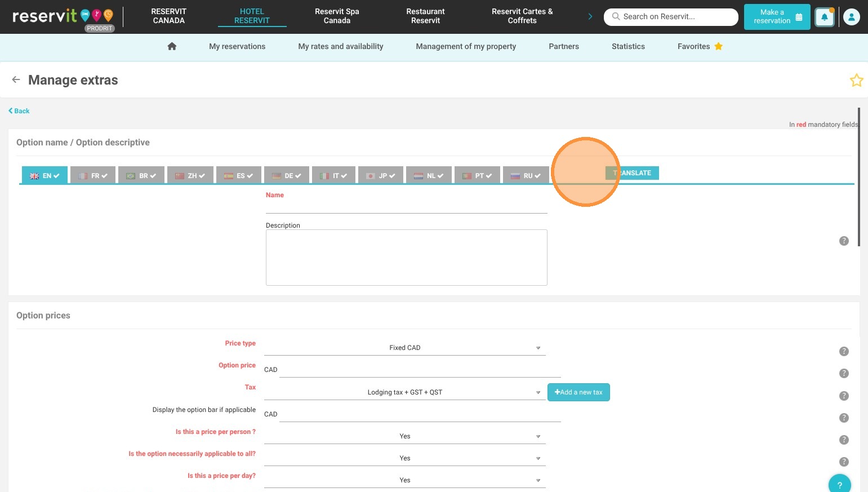
Task: Open My rates and availability menu
Action: [341, 47]
